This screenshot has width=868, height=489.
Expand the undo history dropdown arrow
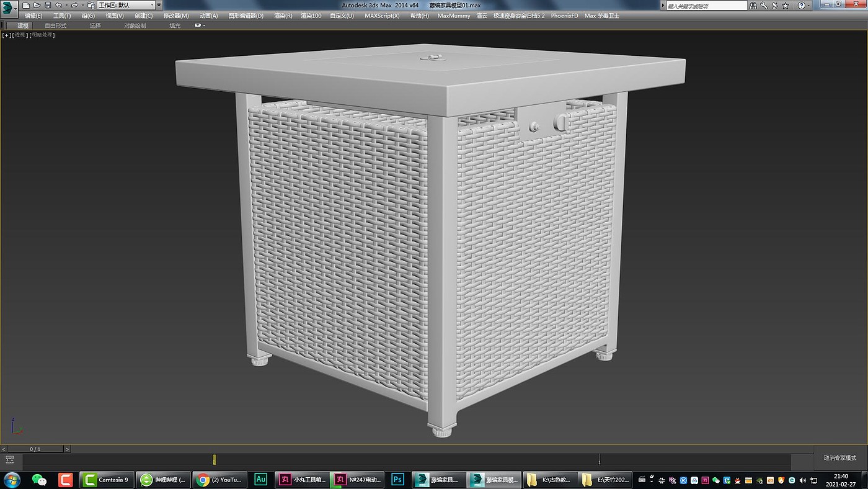point(66,6)
